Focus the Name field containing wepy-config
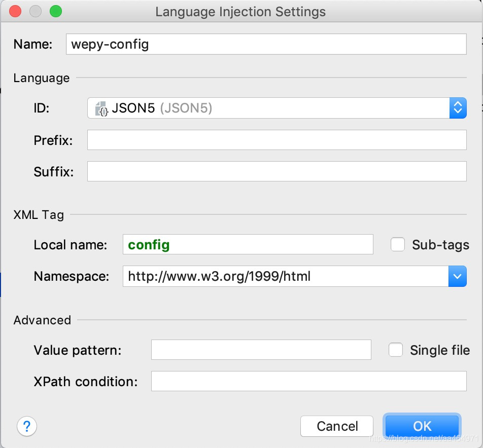Image resolution: width=483 pixels, height=448 pixels. pyautogui.click(x=266, y=44)
